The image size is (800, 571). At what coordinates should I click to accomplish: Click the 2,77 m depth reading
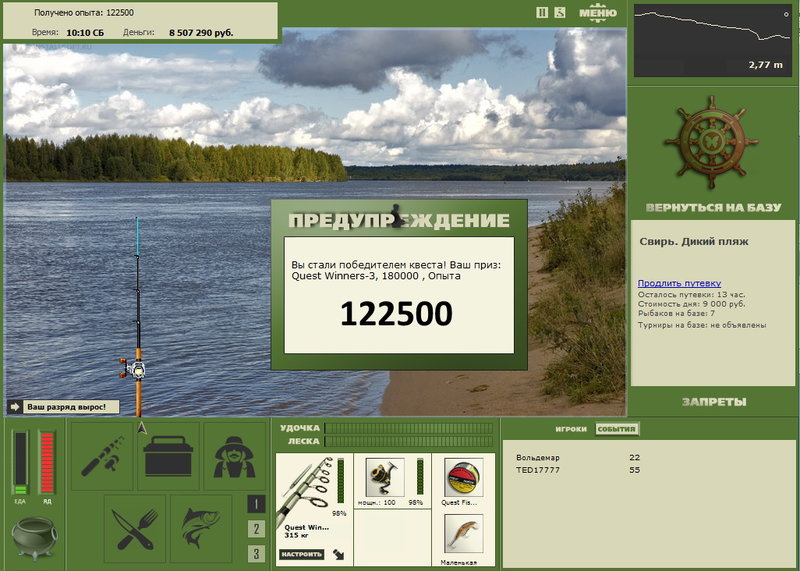click(765, 65)
